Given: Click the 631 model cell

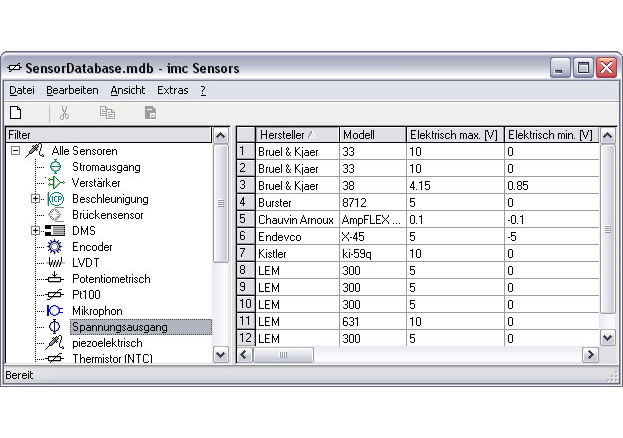Looking at the screenshot, I should (x=373, y=322).
